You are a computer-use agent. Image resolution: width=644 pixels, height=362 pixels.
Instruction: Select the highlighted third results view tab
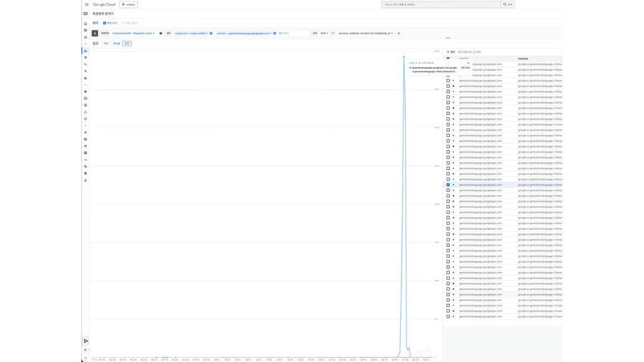pos(127,44)
